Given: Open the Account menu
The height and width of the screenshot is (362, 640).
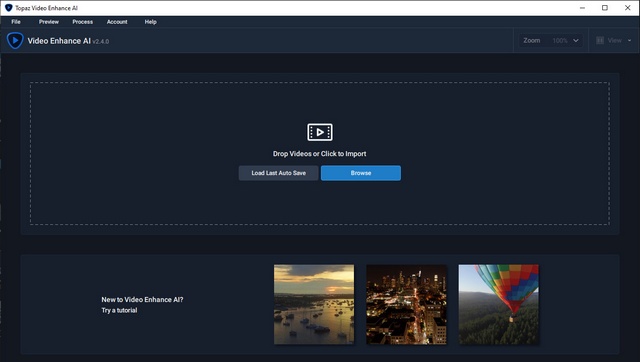Looking at the screenshot, I should pyautogui.click(x=117, y=22).
